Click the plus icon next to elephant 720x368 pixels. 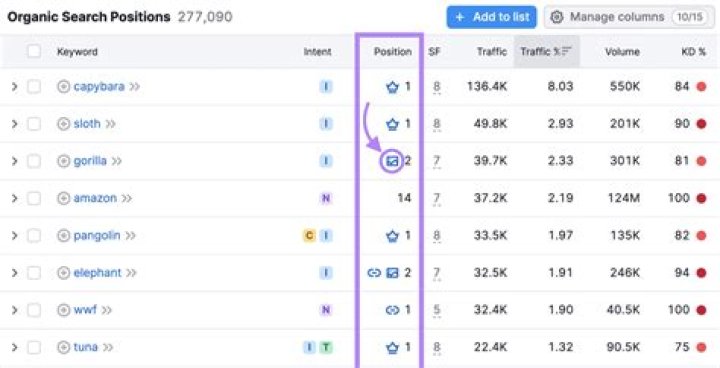(63, 273)
